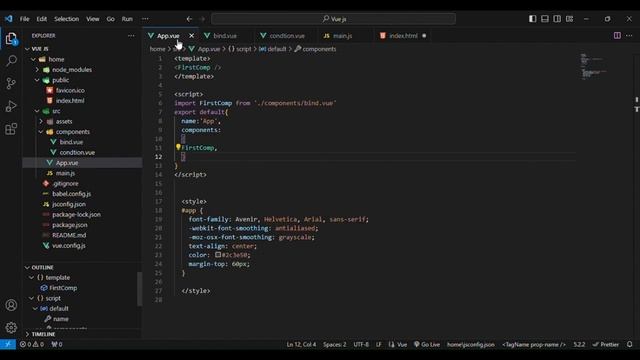Open the Explorer view in activity bar

[11, 38]
